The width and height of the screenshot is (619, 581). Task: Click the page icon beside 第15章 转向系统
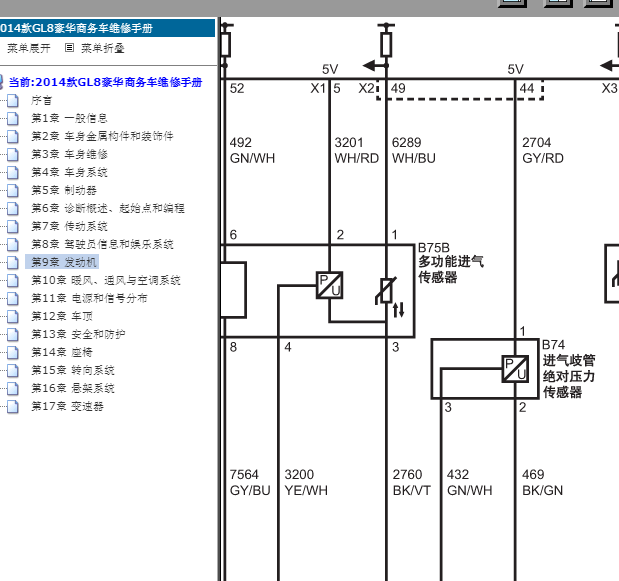(x=13, y=370)
